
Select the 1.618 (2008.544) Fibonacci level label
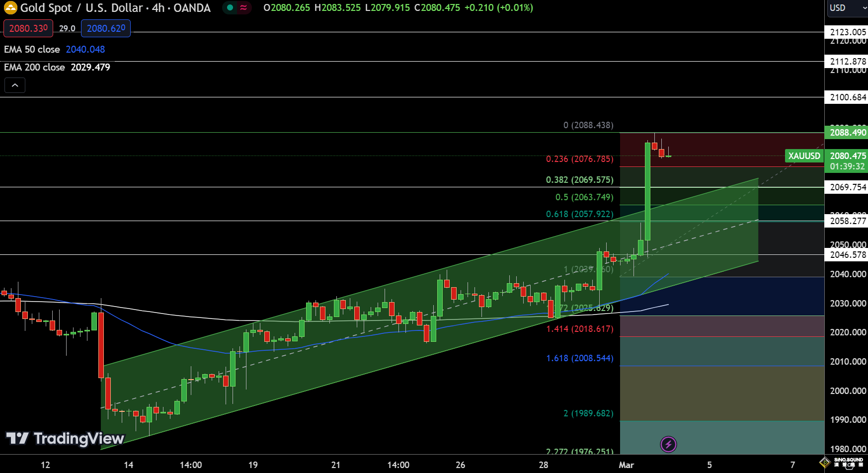tap(579, 358)
